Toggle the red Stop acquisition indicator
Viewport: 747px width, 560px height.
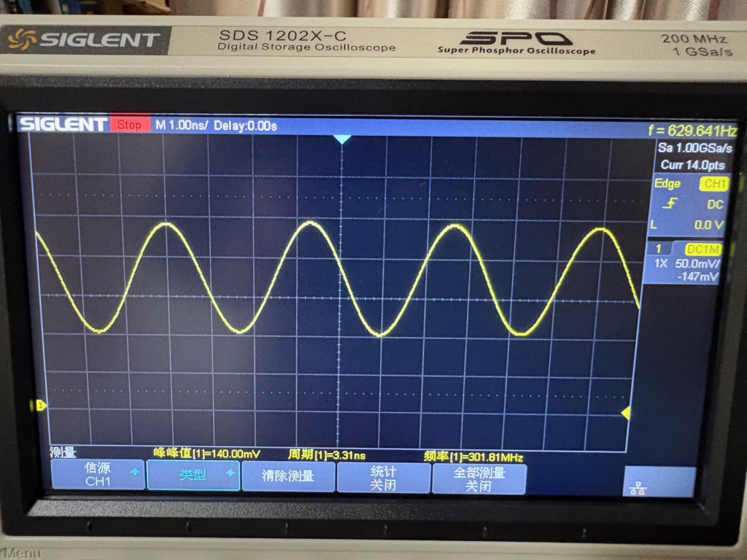click(130, 125)
